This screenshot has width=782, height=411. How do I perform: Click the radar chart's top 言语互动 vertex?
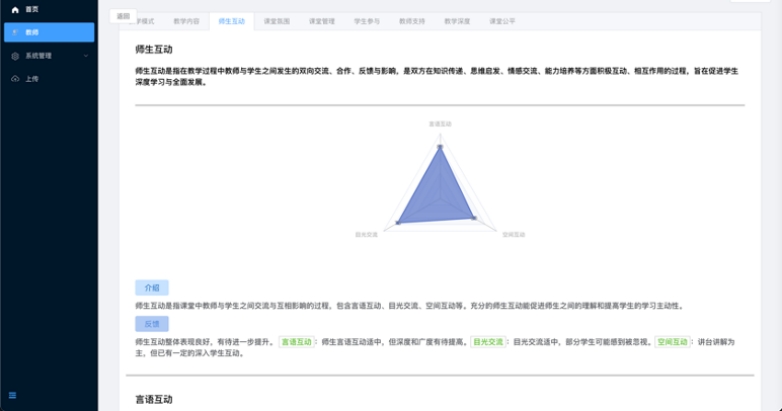tap(439, 147)
